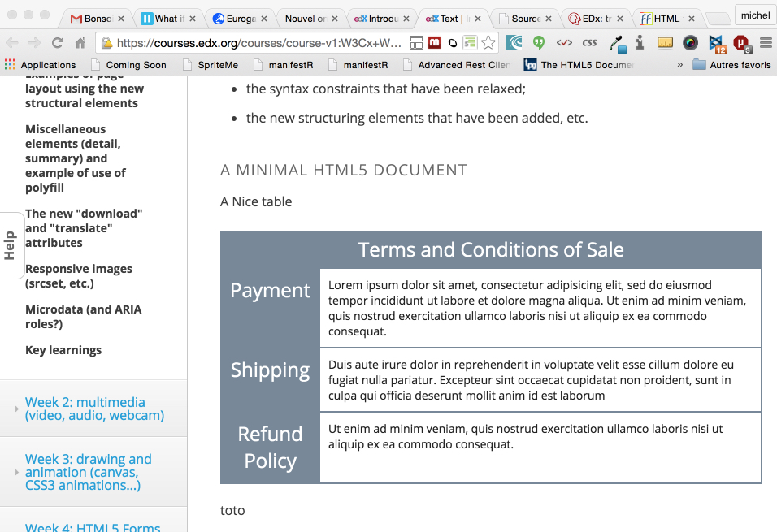Click the 'Payment' table row header
This screenshot has height=532, width=777.
[x=270, y=291]
